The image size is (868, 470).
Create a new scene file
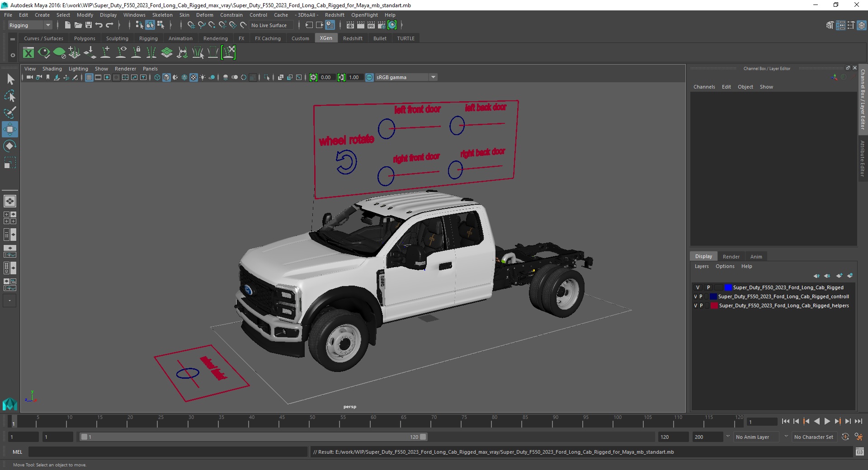67,25
